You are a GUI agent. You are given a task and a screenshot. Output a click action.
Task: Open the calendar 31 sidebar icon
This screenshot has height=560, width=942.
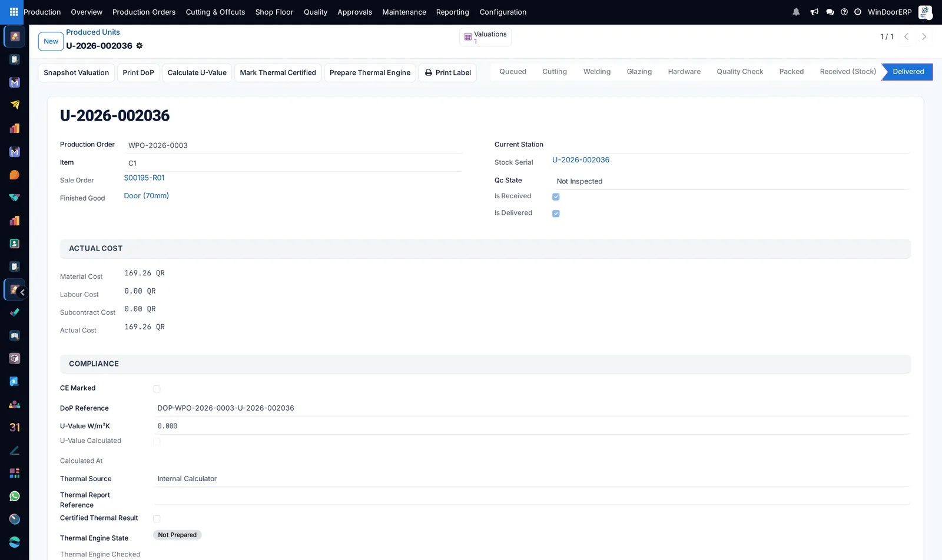[x=15, y=427]
